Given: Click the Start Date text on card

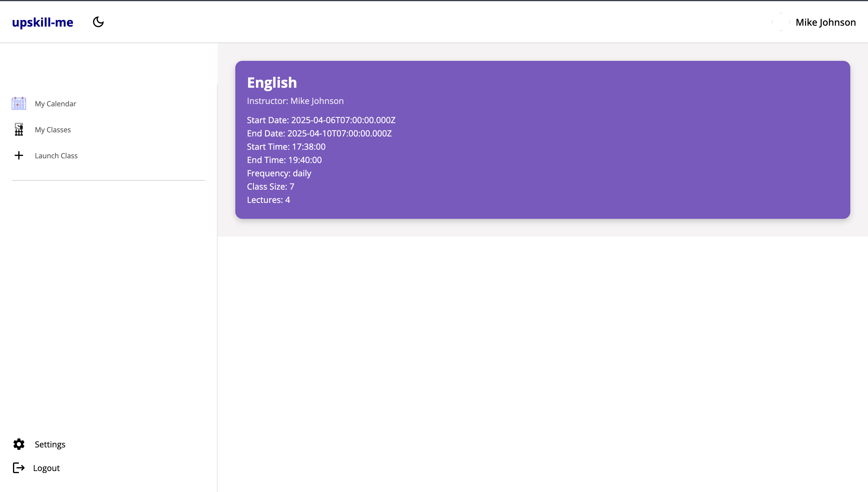Looking at the screenshot, I should coord(321,120).
